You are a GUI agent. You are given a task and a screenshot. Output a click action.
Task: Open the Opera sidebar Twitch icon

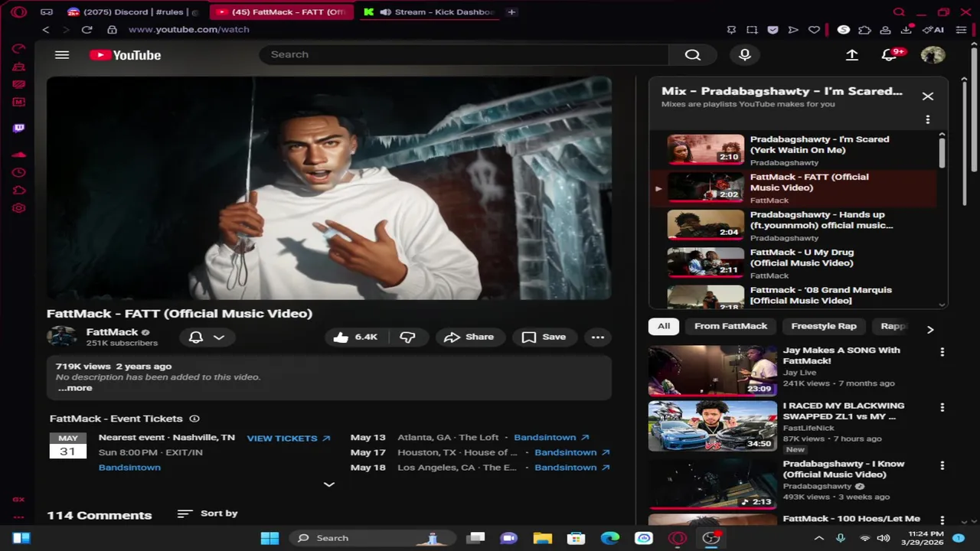19,128
